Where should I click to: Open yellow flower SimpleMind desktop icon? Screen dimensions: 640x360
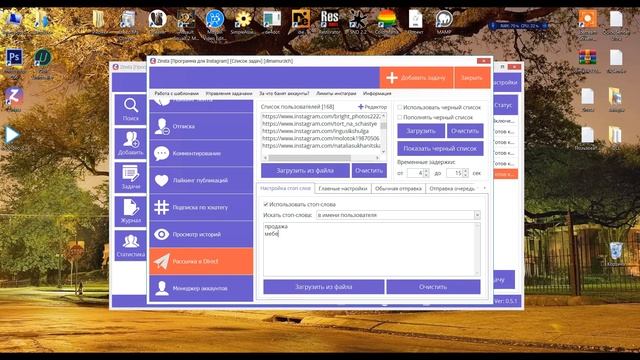[243, 19]
